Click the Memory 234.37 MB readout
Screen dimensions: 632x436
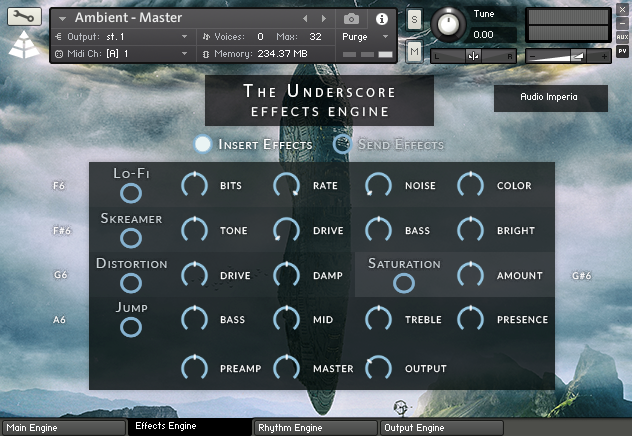pos(283,54)
